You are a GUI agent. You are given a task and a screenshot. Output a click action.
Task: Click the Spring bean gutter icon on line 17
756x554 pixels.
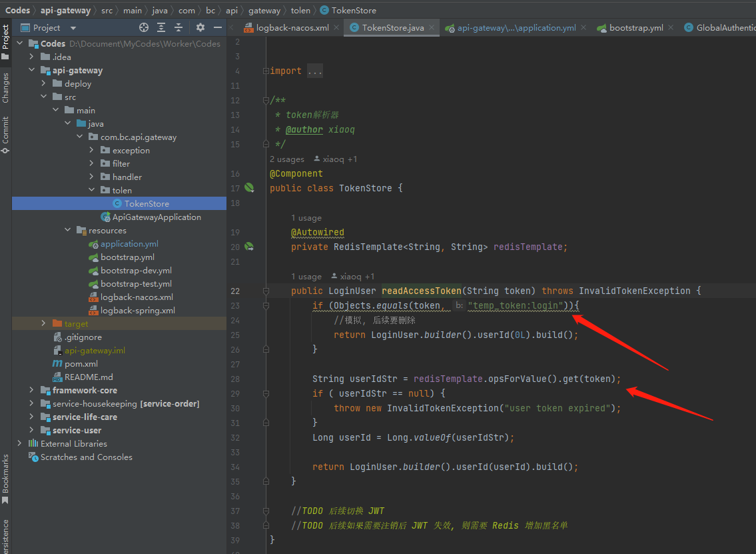click(x=249, y=188)
